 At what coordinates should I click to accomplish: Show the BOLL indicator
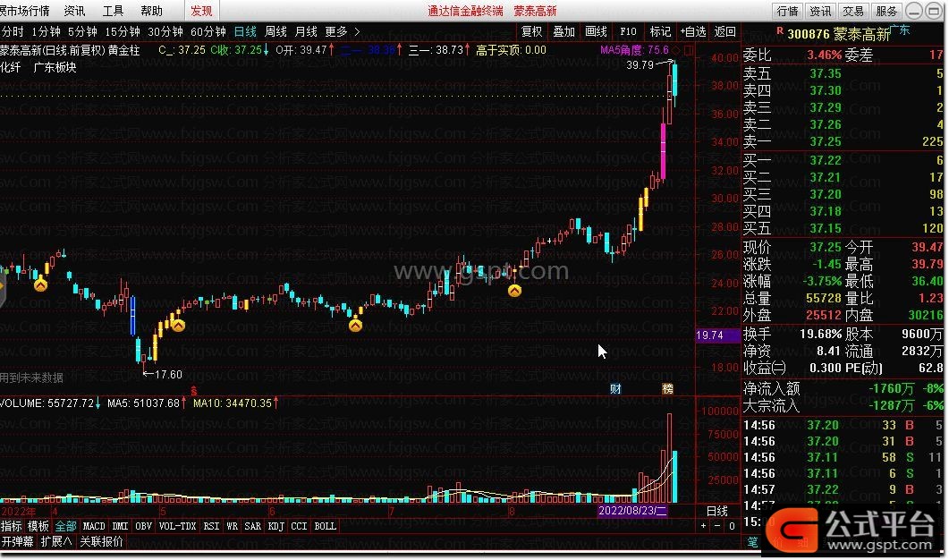pos(325,526)
